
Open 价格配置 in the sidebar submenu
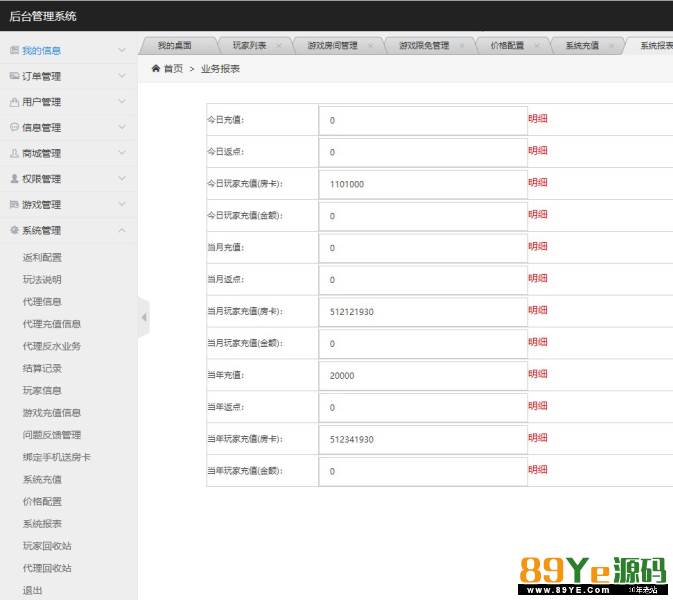click(42, 502)
